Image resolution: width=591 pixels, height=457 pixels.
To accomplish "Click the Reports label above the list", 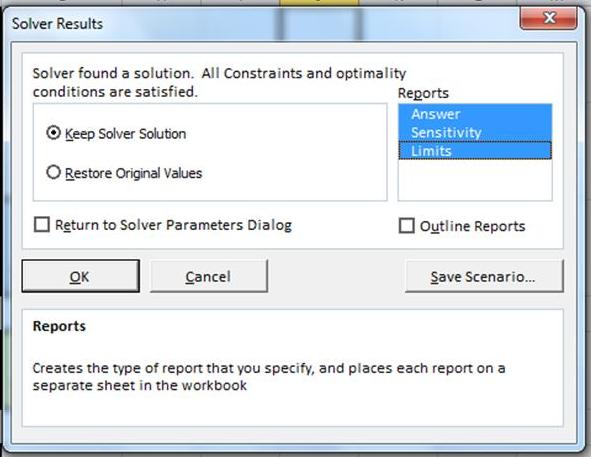I will click(423, 93).
